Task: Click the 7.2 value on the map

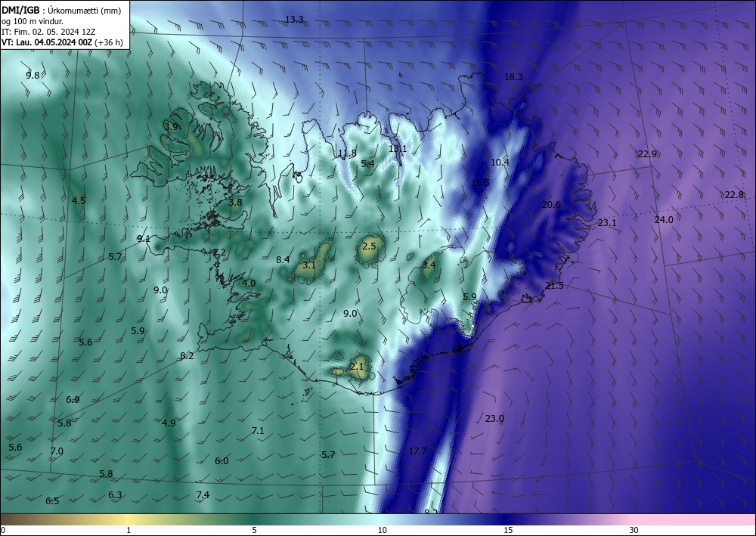Action: click(x=219, y=252)
